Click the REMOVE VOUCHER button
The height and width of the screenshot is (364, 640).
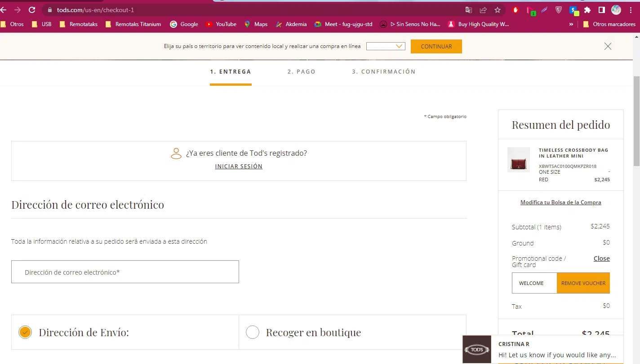pos(583,283)
